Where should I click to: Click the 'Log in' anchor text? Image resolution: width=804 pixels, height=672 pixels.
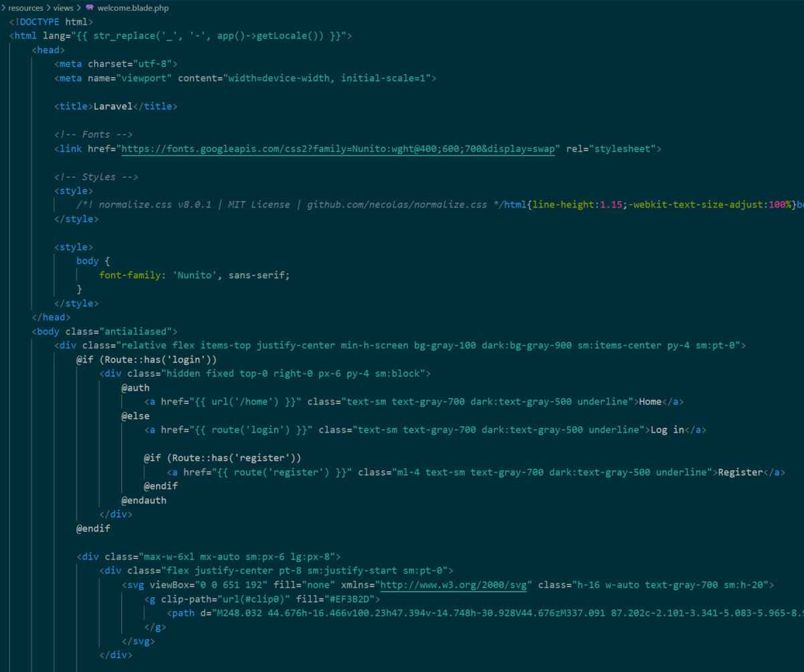667,429
